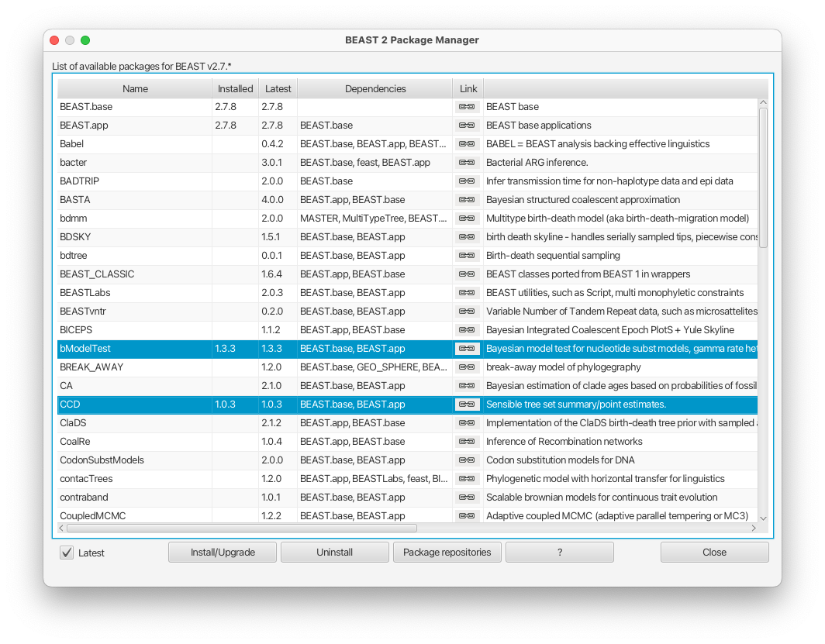Click the Install/Upgrade button
Image resolution: width=825 pixels, height=644 pixels.
(x=223, y=553)
